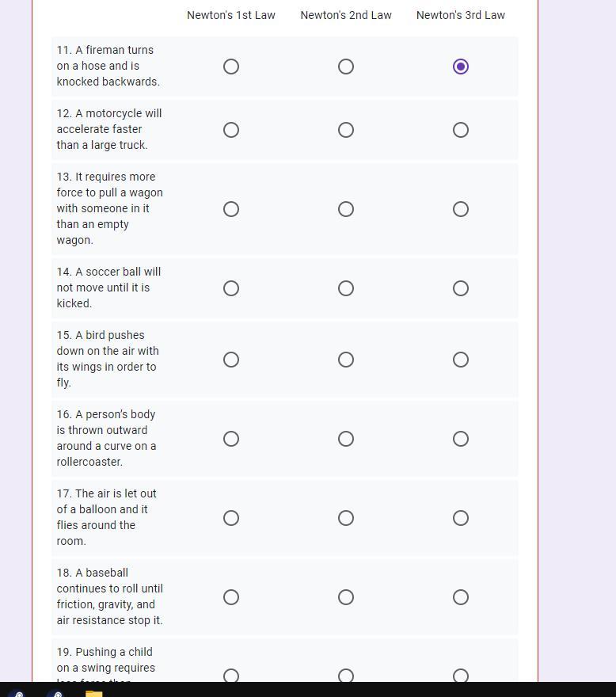Choose Newton's 3rd Law for rollercoaster question
616x697 pixels.
point(461,439)
